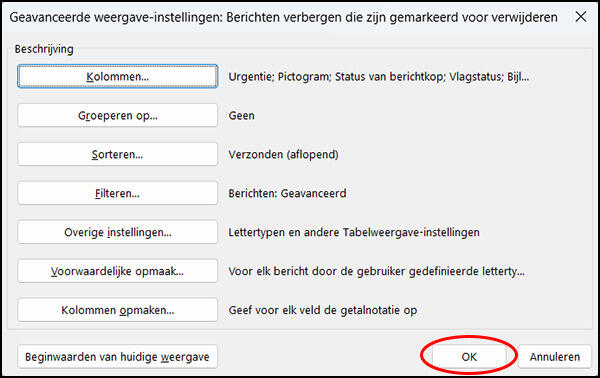600x378 pixels.
Task: Confirm the dialog with OK
Action: 469,357
